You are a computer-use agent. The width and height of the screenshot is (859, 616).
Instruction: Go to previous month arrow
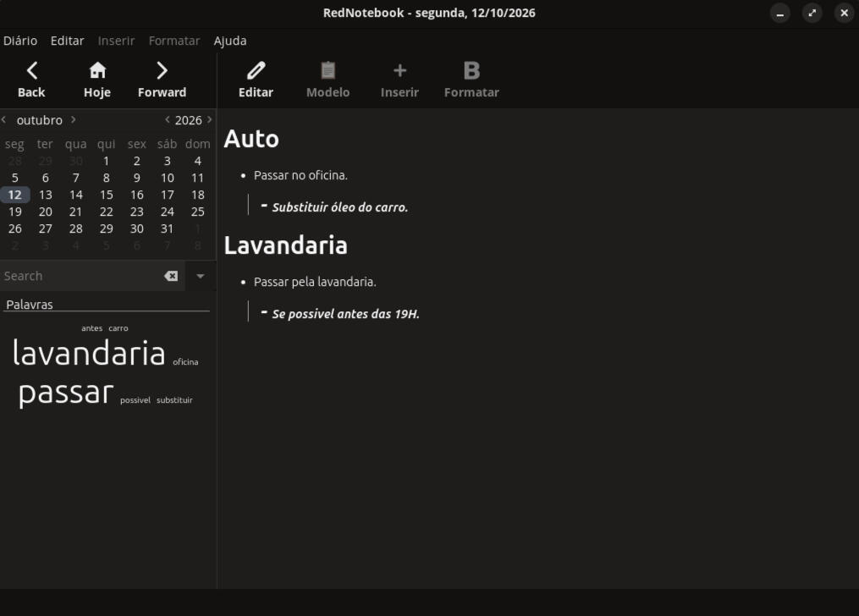coord(4,119)
